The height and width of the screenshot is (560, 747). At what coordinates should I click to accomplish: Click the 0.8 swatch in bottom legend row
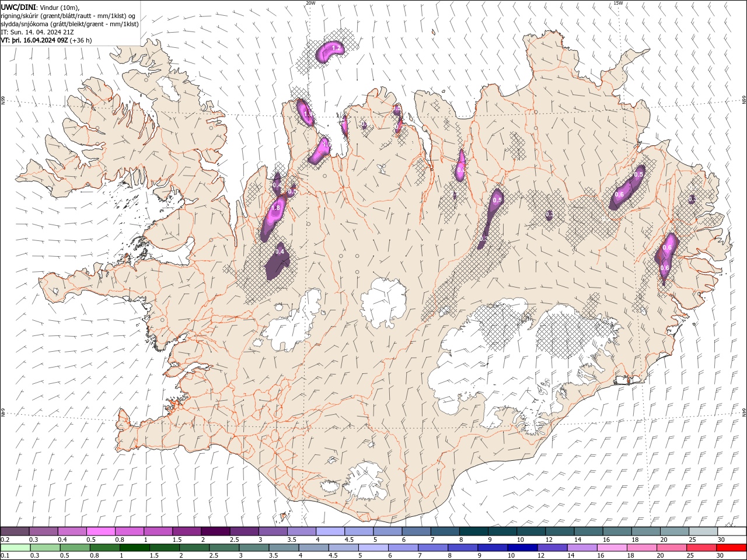point(104,548)
